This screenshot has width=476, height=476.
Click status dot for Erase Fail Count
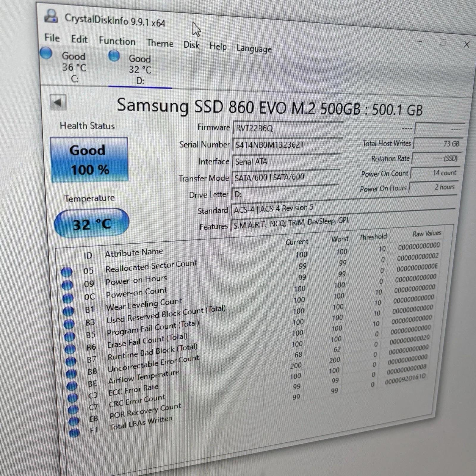(70, 349)
